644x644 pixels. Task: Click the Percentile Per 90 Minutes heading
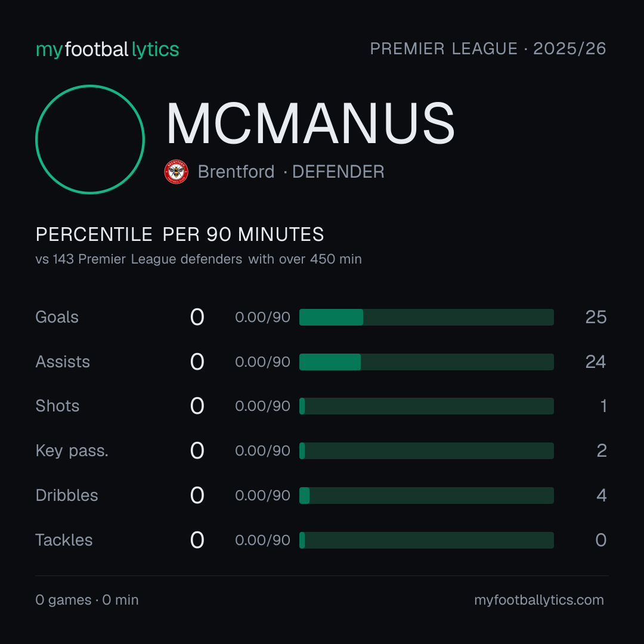(x=179, y=234)
